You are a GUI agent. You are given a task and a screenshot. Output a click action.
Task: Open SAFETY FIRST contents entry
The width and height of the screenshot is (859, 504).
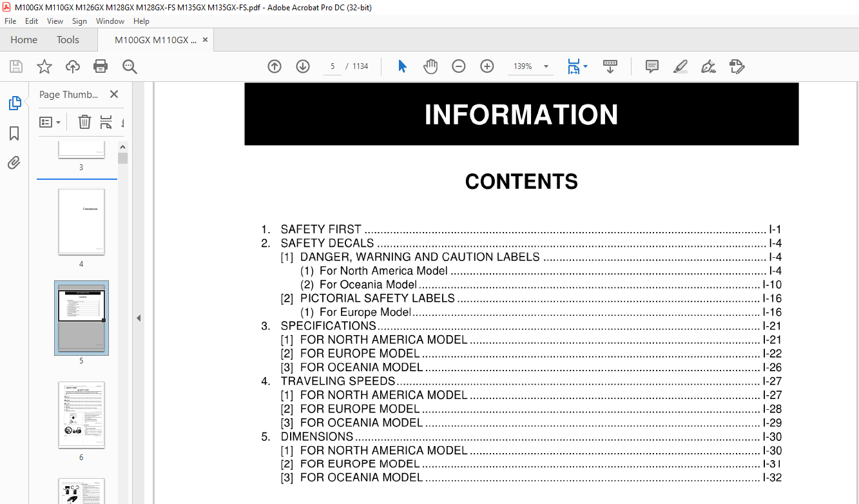[521, 229]
